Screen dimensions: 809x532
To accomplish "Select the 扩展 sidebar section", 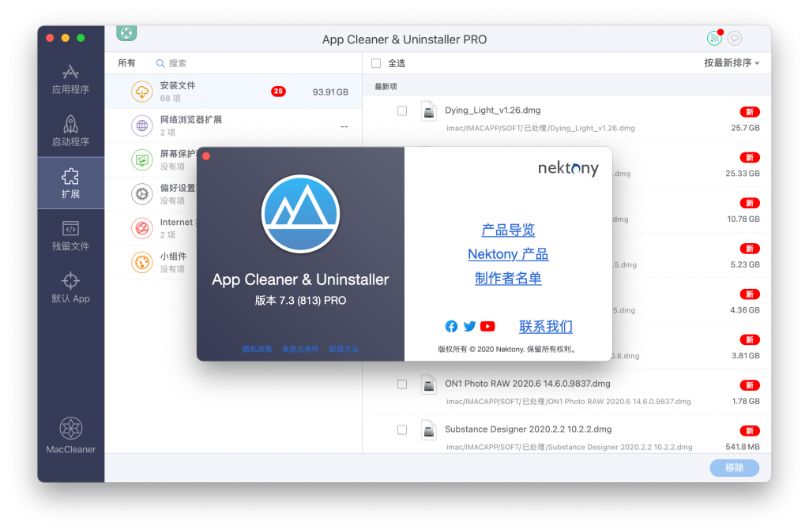I will coord(70,183).
